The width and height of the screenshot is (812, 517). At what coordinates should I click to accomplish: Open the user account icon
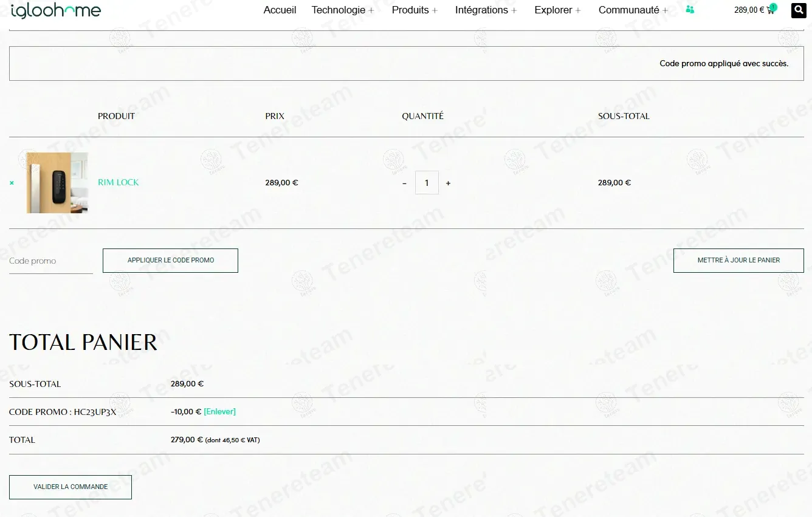pyautogui.click(x=690, y=10)
